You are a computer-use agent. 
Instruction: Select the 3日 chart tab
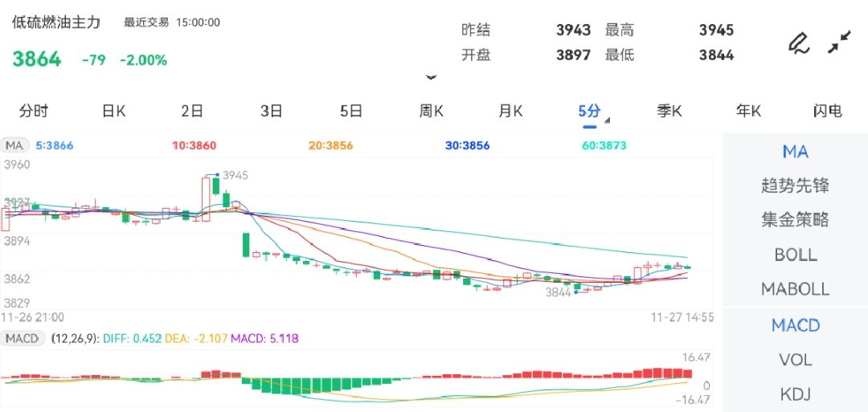point(272,111)
